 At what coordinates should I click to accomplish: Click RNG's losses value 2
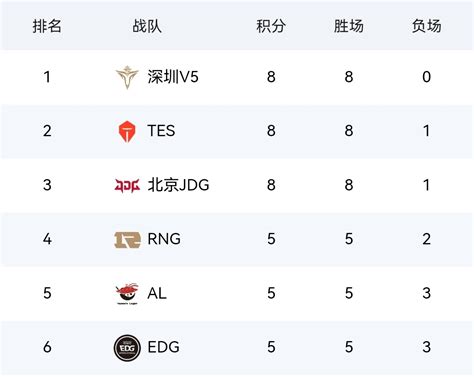click(426, 239)
